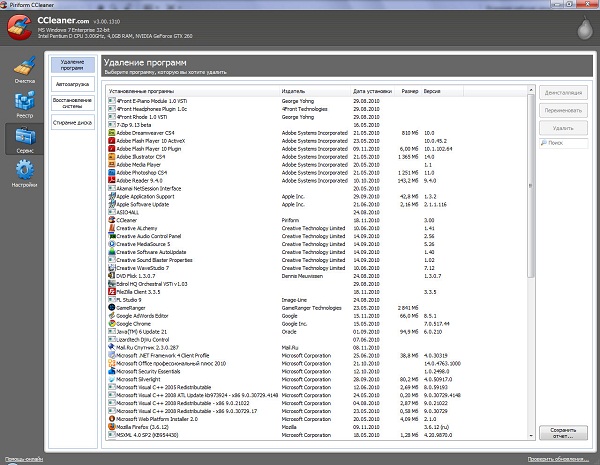Click the list scrollbar up arrow

tap(531, 90)
